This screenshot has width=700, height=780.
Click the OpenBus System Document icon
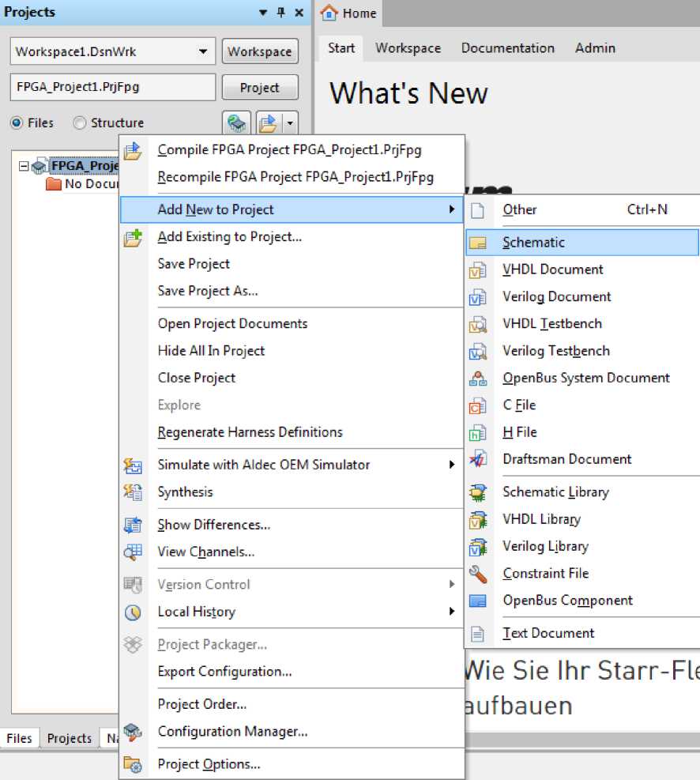[x=477, y=379]
